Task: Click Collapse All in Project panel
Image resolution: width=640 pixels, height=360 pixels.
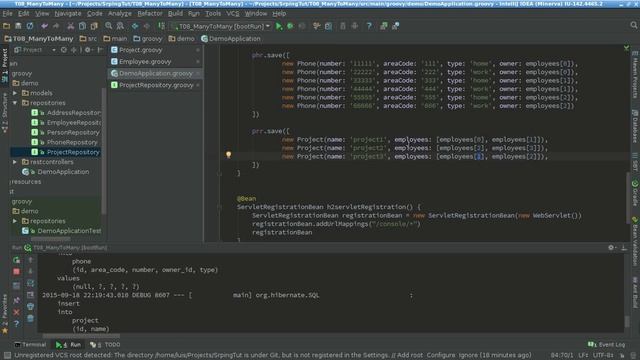Action: tap(74, 50)
